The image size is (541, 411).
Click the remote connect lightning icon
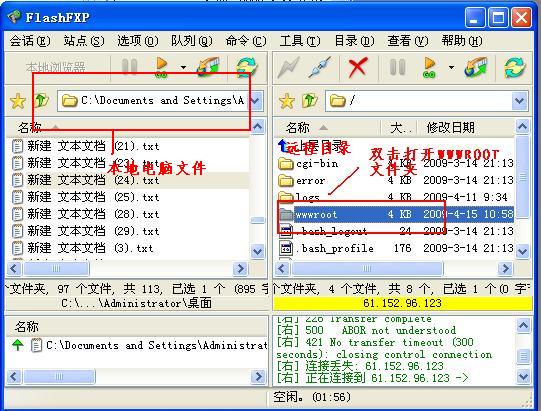(x=289, y=67)
